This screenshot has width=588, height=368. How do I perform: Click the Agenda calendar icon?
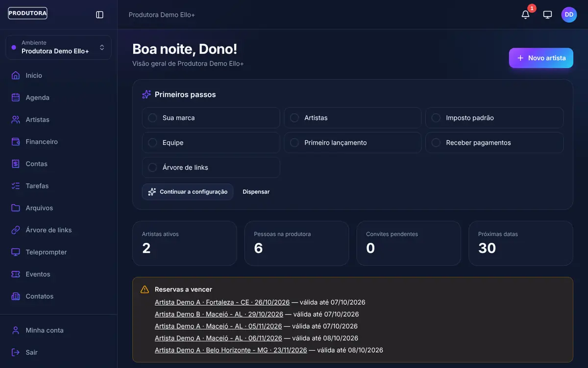click(x=16, y=98)
